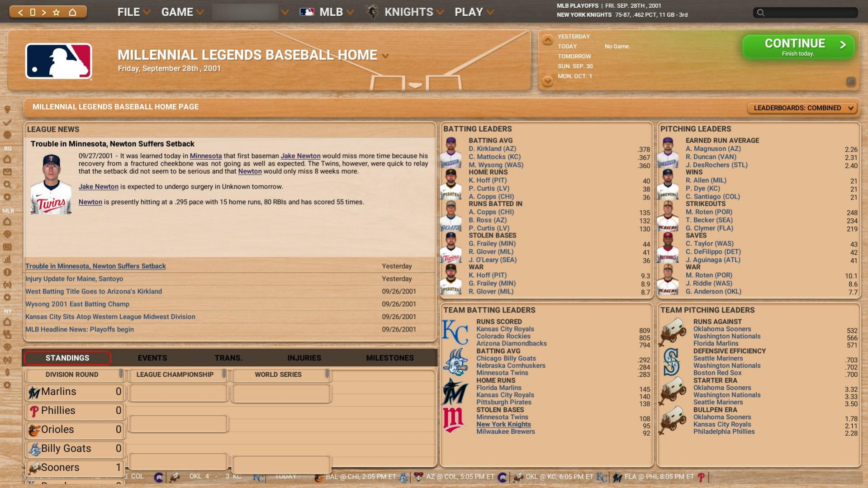Click the bookmark star icon in navigation bar
The image size is (868, 488).
(57, 12)
